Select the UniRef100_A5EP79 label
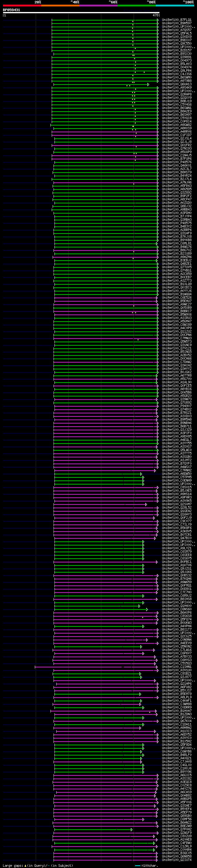Image resolution: width=197 pixels, height=868 pixels. click(x=176, y=812)
